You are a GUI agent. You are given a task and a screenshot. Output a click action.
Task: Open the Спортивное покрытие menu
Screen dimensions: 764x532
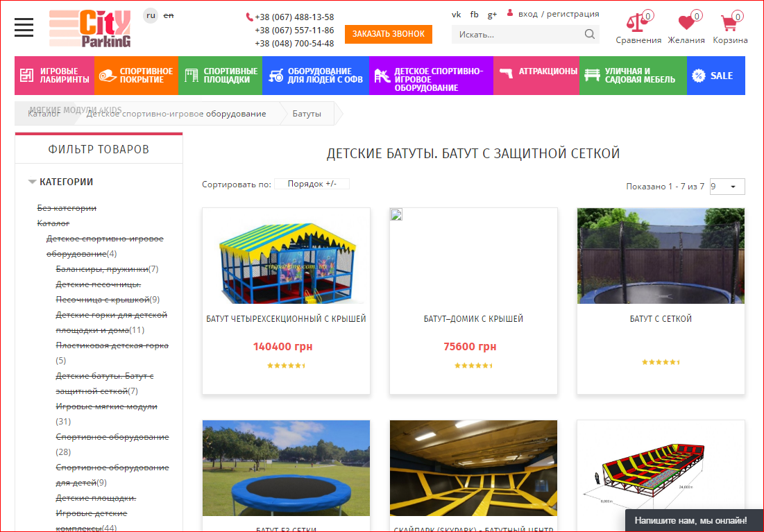pos(137,76)
